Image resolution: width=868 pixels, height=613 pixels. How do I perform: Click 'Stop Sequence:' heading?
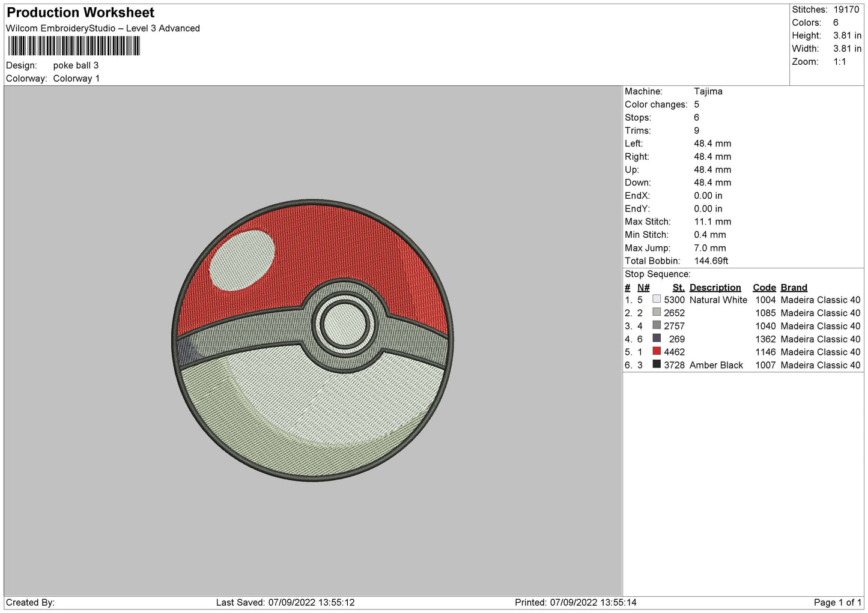[657, 274]
